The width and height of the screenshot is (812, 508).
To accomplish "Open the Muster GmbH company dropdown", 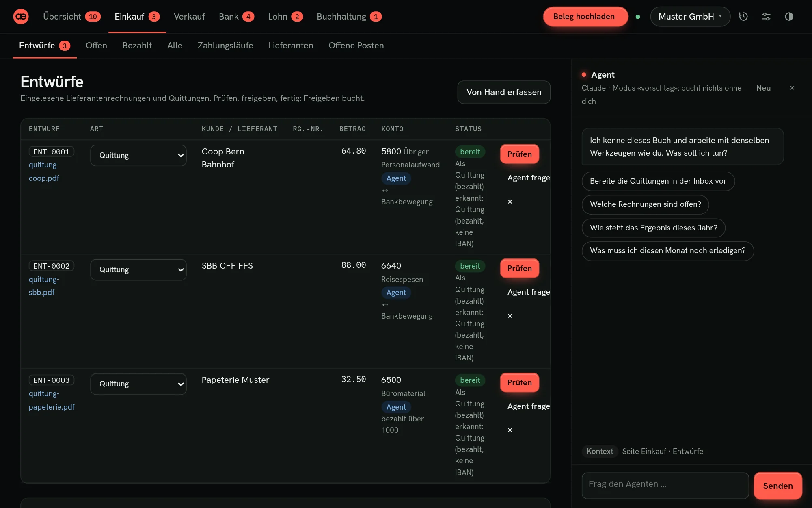I will 690,17.
